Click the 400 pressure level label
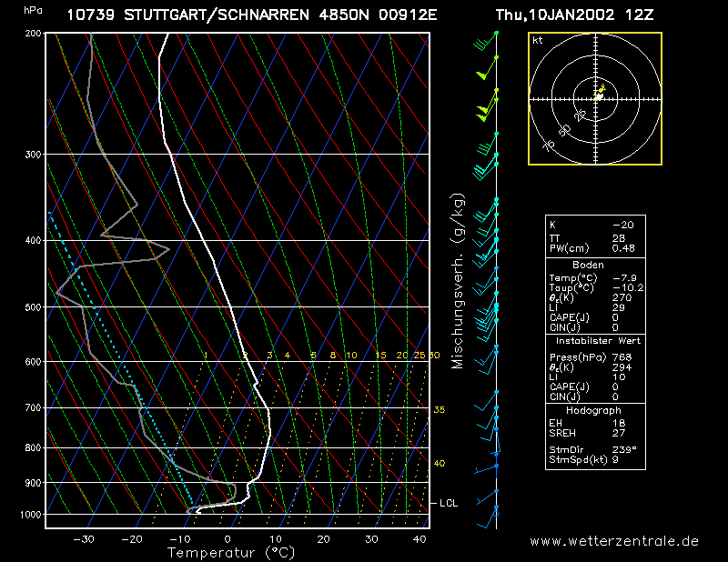This screenshot has width=728, height=562. coord(33,240)
